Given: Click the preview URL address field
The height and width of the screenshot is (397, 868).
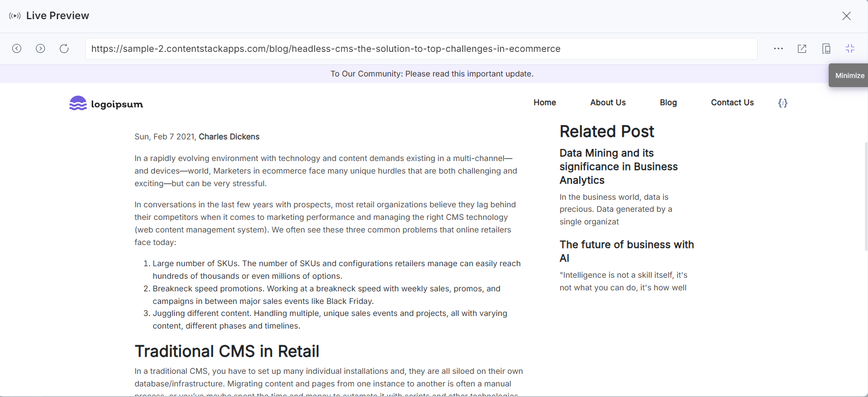Looking at the screenshot, I should coord(421,49).
